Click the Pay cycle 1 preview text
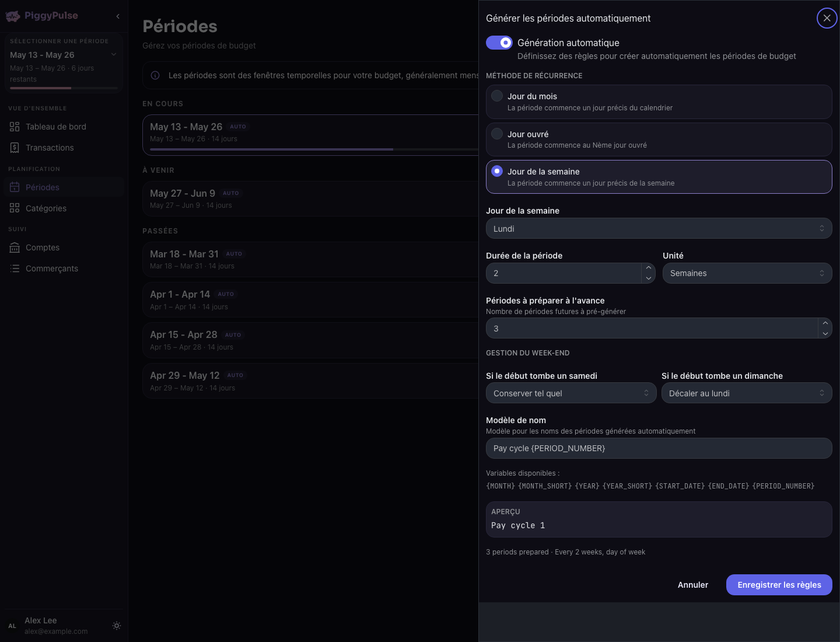 pyautogui.click(x=518, y=525)
